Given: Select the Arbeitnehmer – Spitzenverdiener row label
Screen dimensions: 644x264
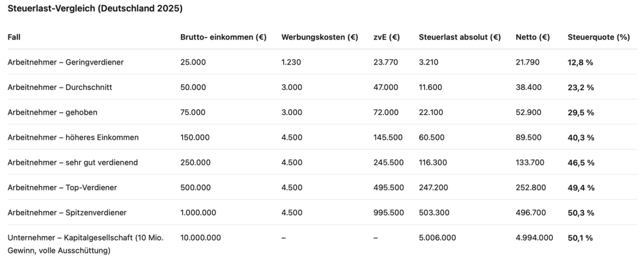Looking at the screenshot, I should 67,213.
